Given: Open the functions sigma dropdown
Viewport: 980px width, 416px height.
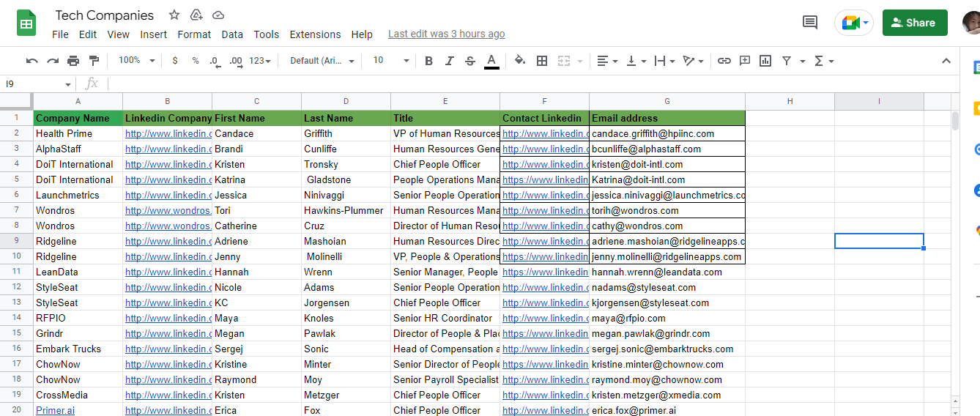Looking at the screenshot, I should [x=824, y=61].
